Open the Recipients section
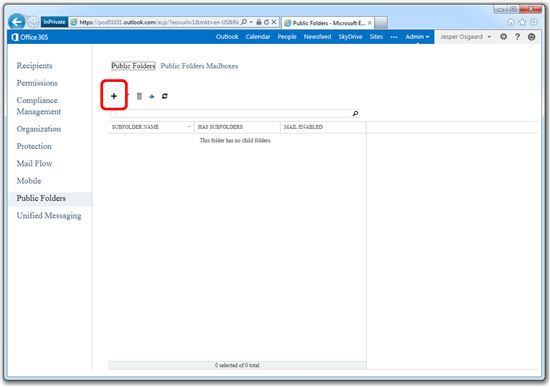550x387 pixels. click(34, 66)
